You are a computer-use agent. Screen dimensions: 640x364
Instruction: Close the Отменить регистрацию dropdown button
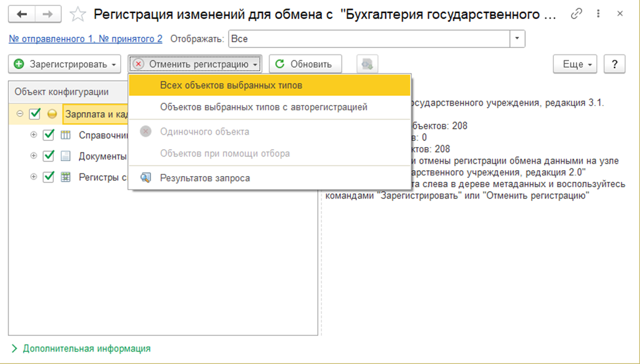coord(195,64)
